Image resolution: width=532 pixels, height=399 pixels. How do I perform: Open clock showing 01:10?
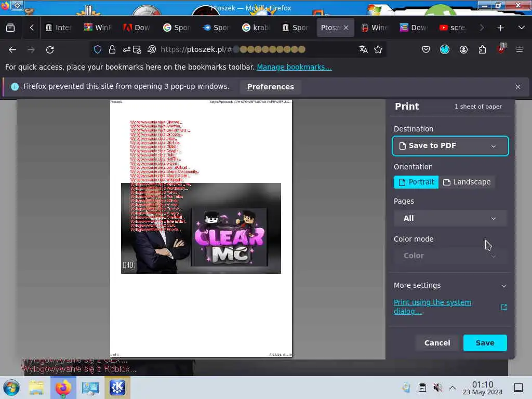tap(483, 388)
